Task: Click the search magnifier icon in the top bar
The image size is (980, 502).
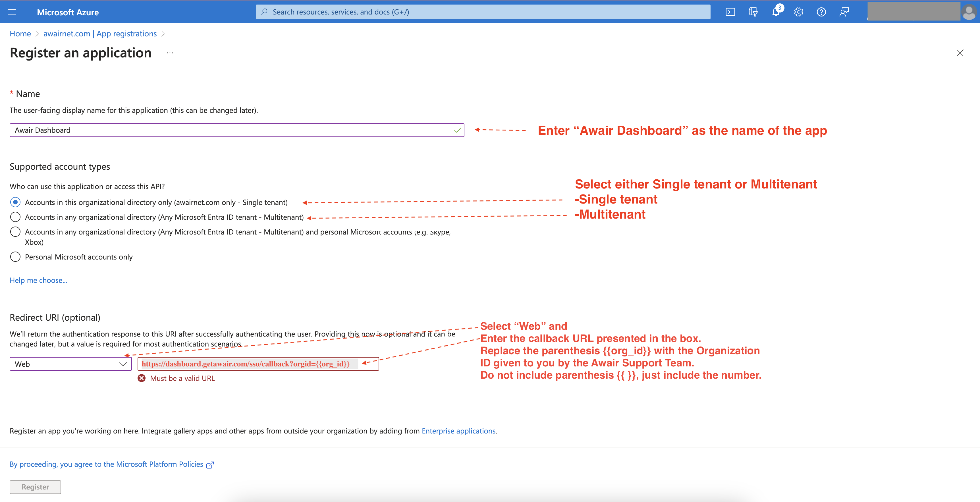Action: pos(264,12)
